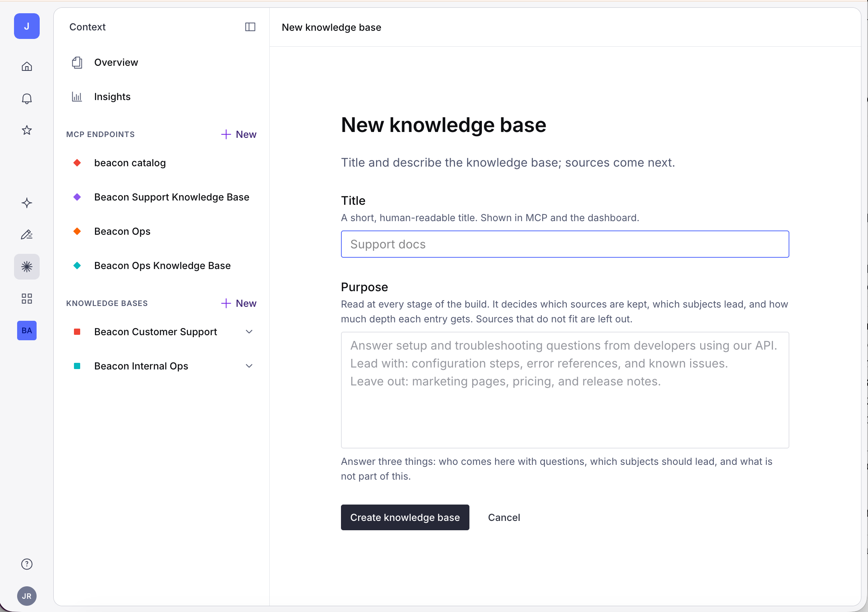Add new knowledge base from sidebar
Image resolution: width=868 pixels, height=612 pixels.
[239, 303]
